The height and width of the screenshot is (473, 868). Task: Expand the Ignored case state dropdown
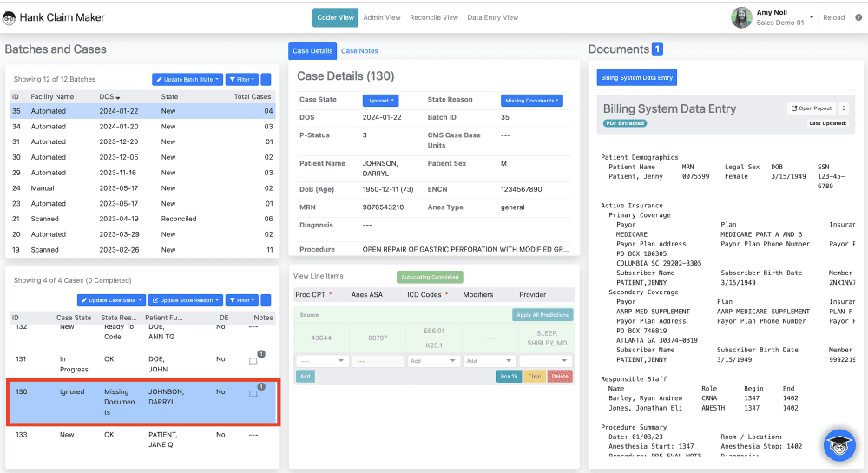tap(380, 101)
